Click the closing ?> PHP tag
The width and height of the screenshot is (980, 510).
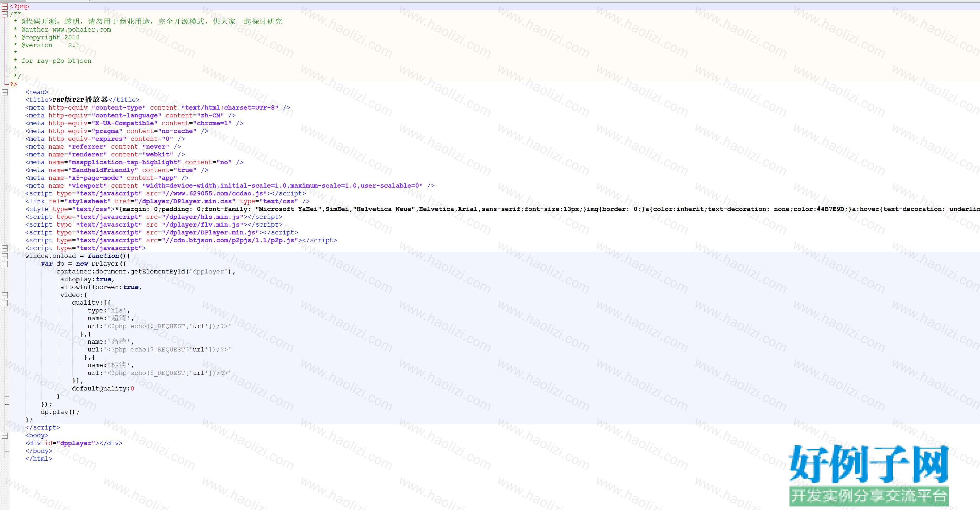(x=13, y=84)
